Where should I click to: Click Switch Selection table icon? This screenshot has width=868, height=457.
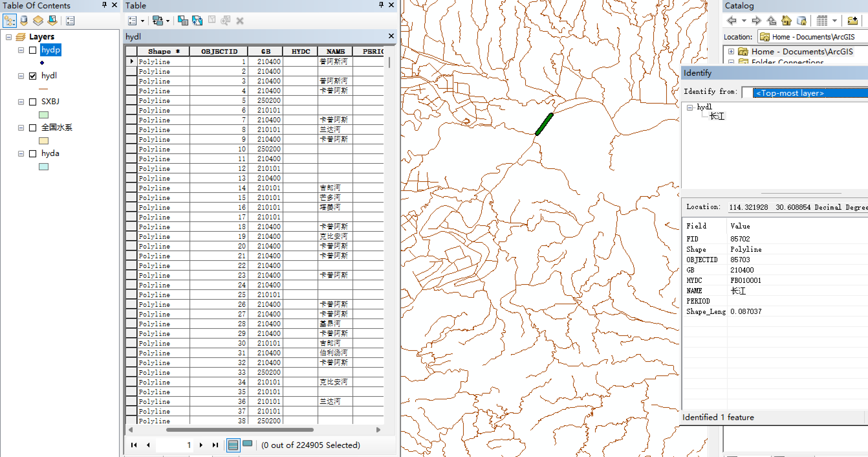(x=197, y=21)
